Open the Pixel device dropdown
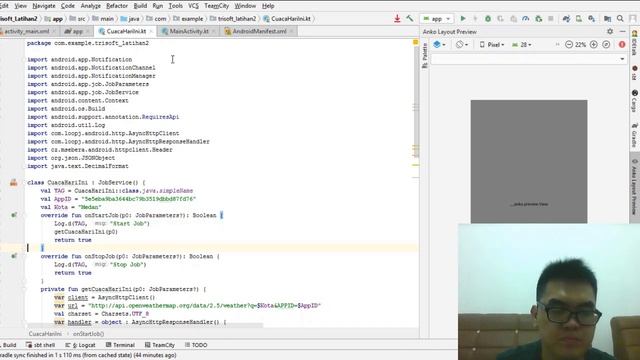The height and width of the screenshot is (360, 640). [x=492, y=44]
